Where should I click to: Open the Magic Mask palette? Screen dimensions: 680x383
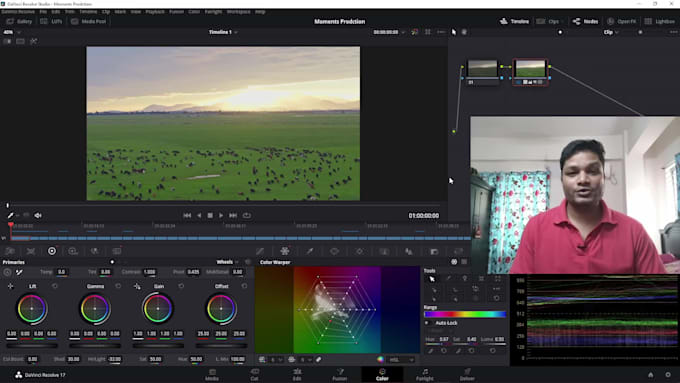tap(384, 251)
